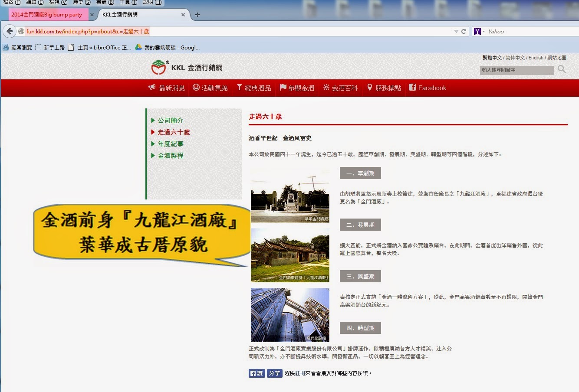579x392 pixels.
Task: Open the LibreOffice bookmark
Action: [x=99, y=47]
